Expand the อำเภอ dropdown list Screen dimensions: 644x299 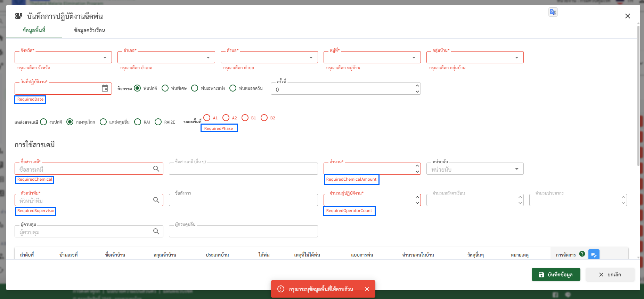point(208,57)
